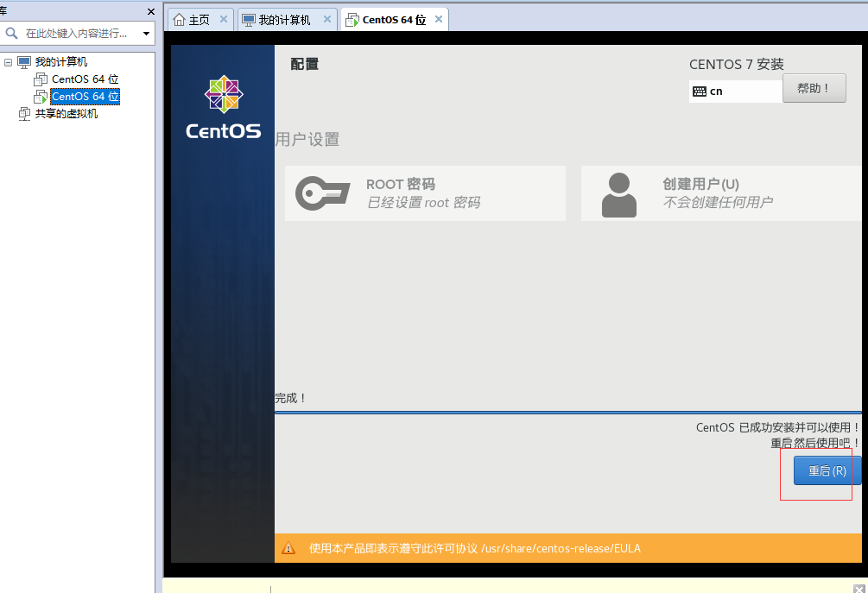868x593 pixels.
Task: Open the ROOT 密码 settings card
Action: (x=425, y=193)
